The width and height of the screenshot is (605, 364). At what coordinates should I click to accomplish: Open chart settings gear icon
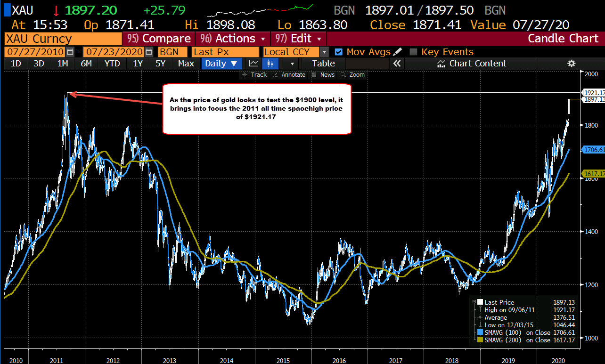coord(572,64)
